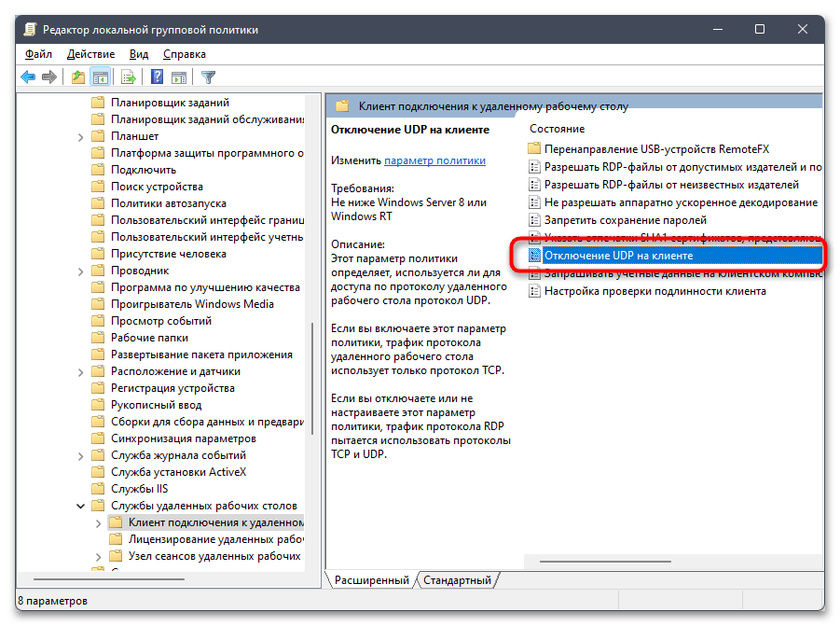Expand the Проводник tree node
This screenshot has width=840, height=626.
(x=80, y=271)
